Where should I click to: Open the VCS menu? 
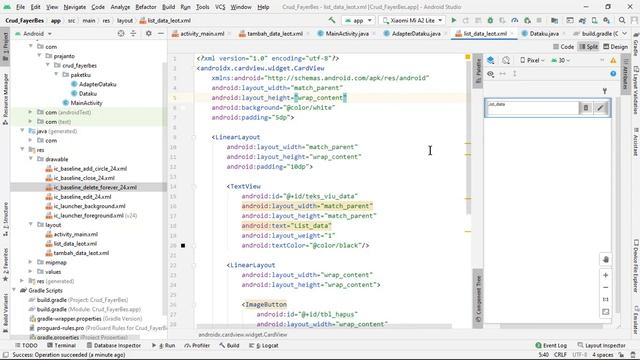pyautogui.click(x=220, y=7)
